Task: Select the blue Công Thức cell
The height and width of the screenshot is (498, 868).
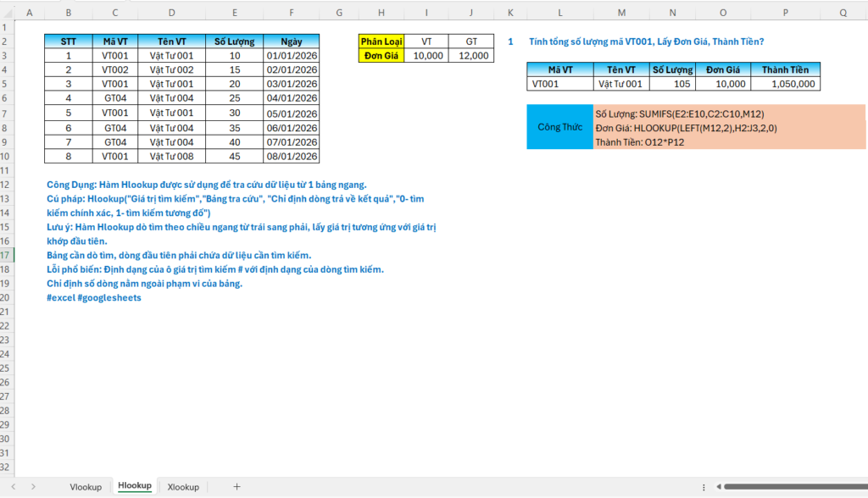Action: (559, 127)
